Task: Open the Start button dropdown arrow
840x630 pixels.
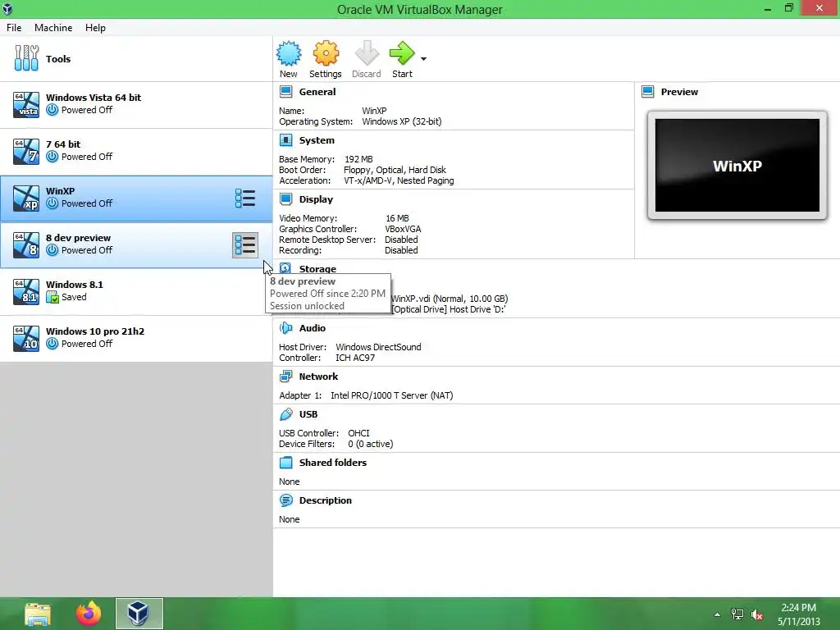Action: tap(424, 59)
